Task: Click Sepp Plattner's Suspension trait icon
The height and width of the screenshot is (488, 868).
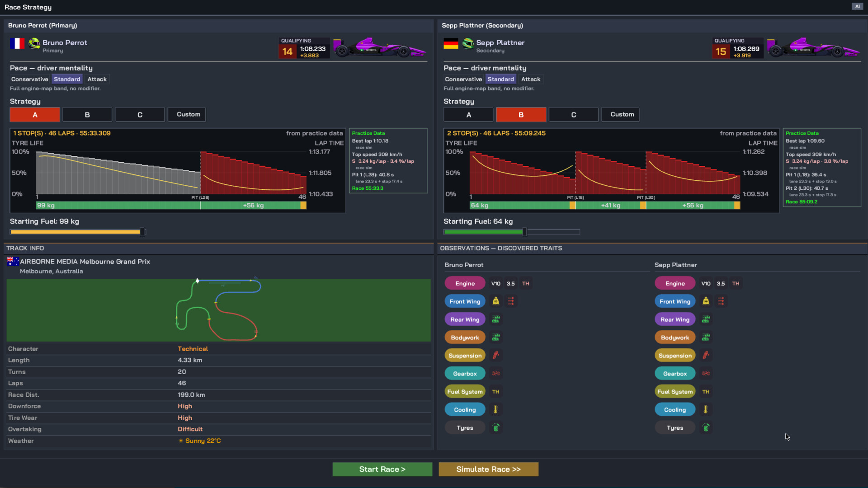Action: point(706,355)
